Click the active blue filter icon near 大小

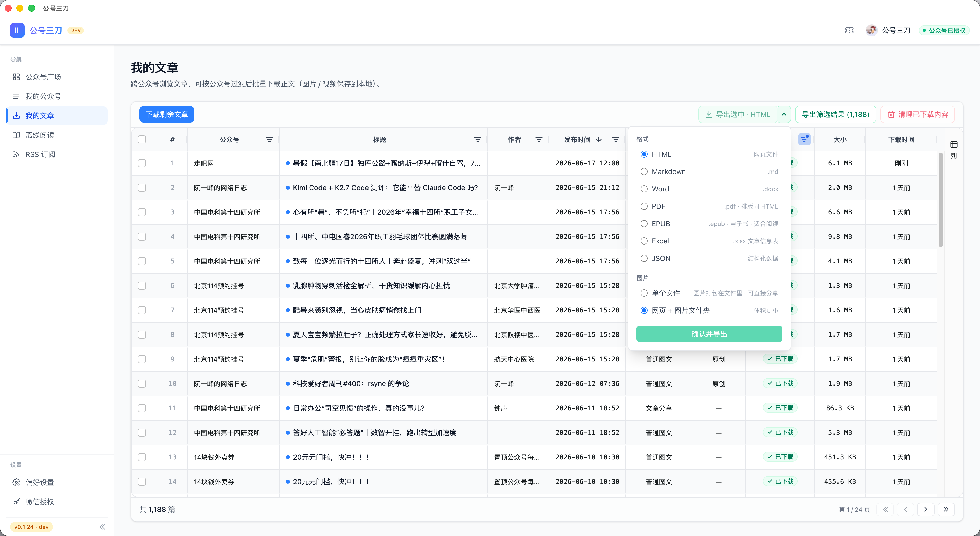coord(804,140)
